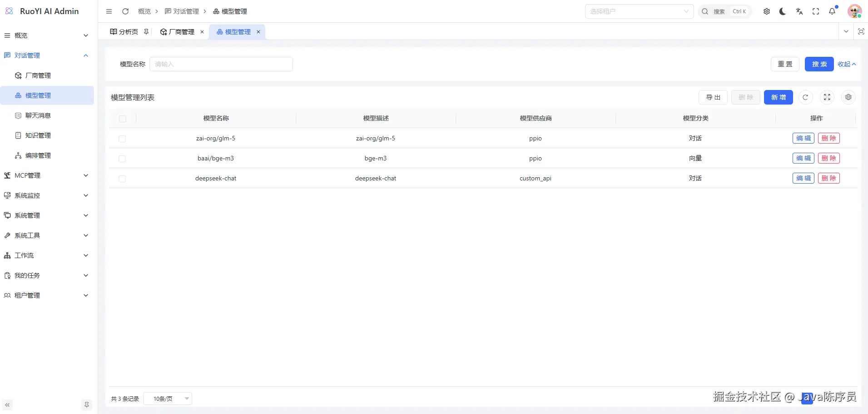The height and width of the screenshot is (414, 868).
Task: Expand the 系统工具 sidebar menu
Action: coord(47,235)
